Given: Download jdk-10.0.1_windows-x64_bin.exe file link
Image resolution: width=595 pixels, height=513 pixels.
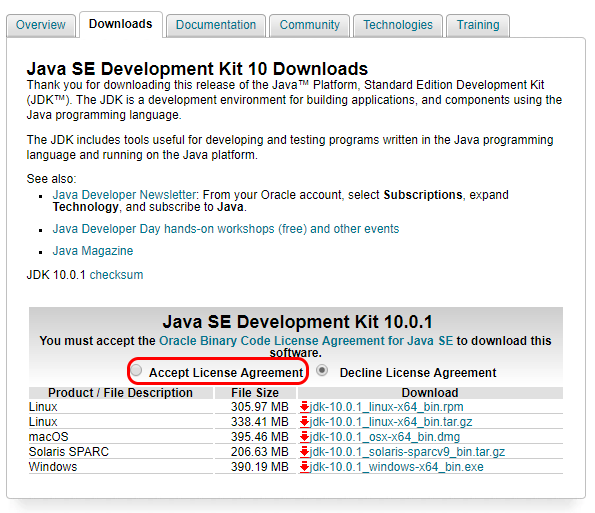Looking at the screenshot, I should (397, 467).
